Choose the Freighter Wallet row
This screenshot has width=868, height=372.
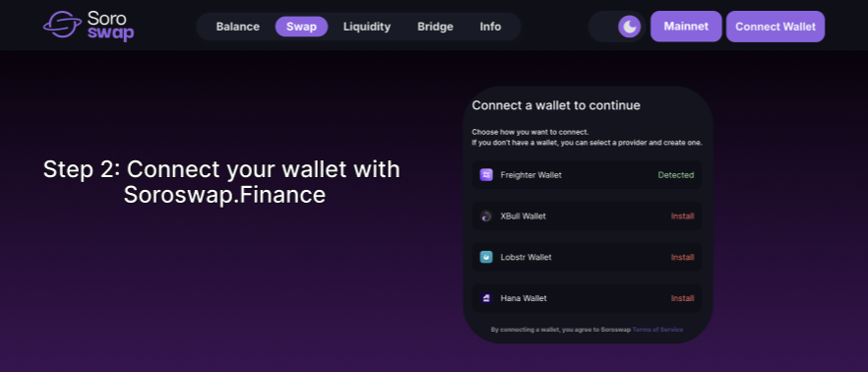click(x=587, y=175)
